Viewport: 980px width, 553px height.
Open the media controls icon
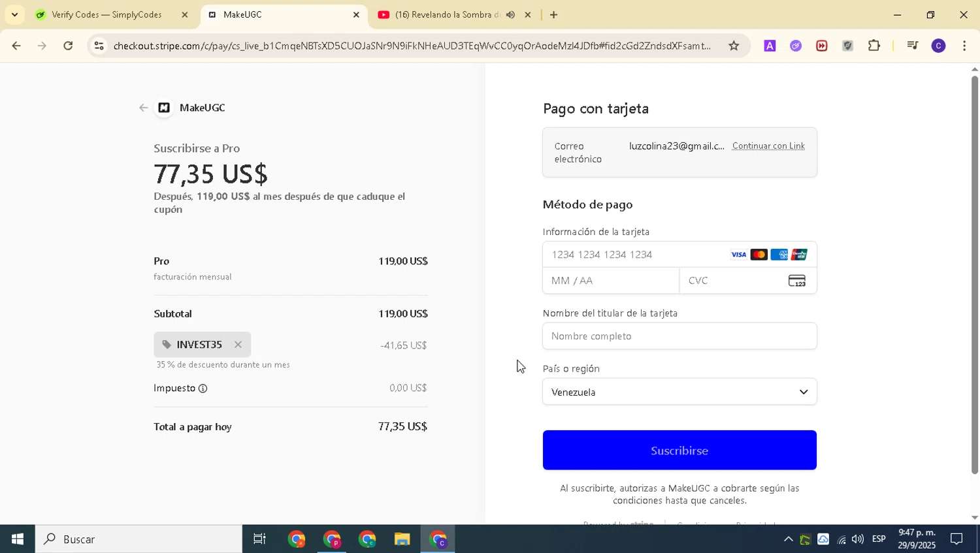[x=913, y=46]
